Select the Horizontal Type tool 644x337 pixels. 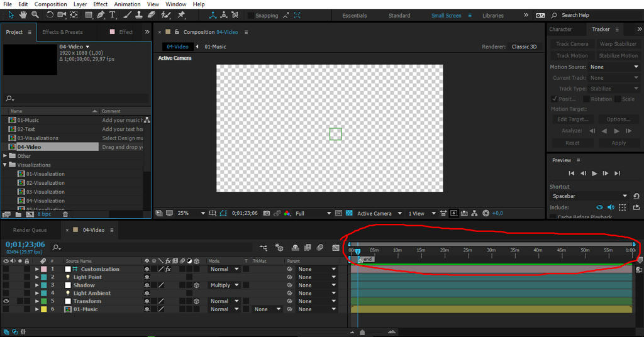(x=113, y=15)
